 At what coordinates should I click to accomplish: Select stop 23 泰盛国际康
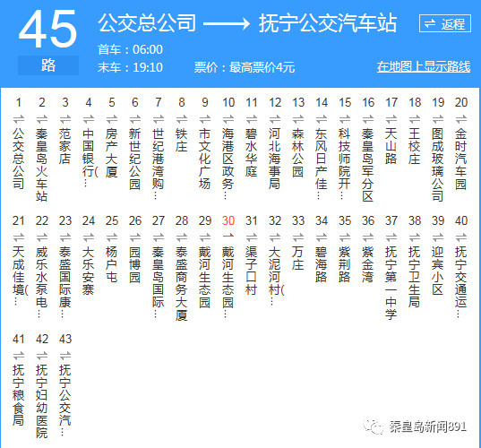point(65,282)
